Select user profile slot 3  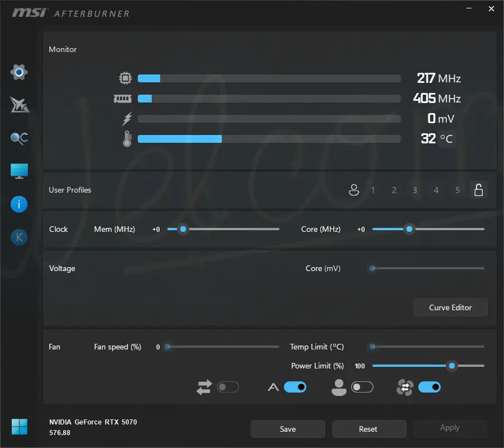pos(414,190)
